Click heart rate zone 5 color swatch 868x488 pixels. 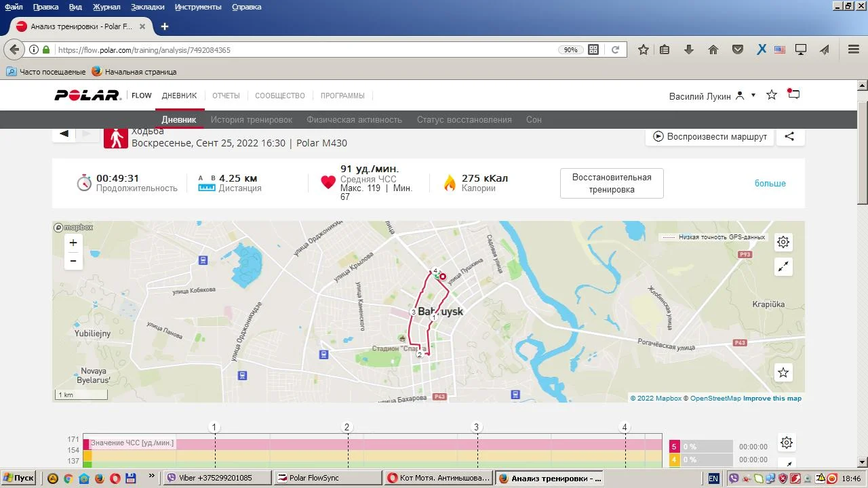(x=674, y=447)
